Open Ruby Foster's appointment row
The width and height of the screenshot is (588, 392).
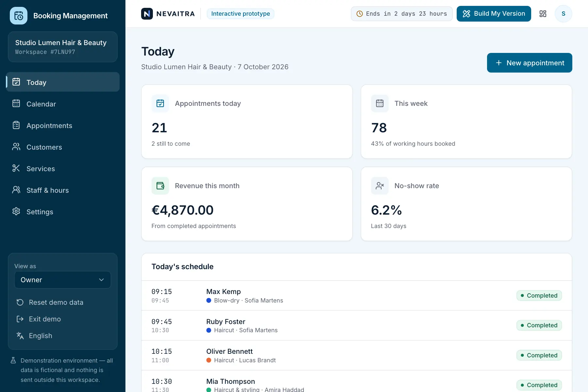(357, 326)
